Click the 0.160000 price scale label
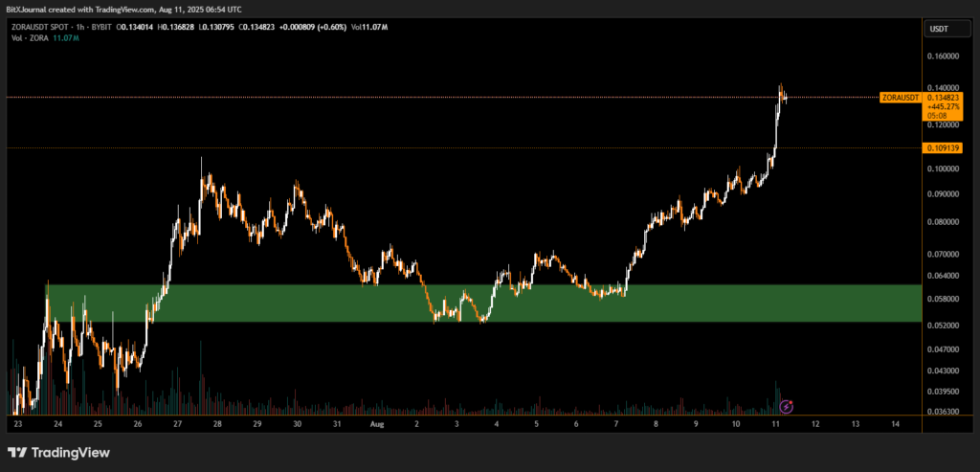The width and height of the screenshot is (980, 472). click(x=943, y=56)
